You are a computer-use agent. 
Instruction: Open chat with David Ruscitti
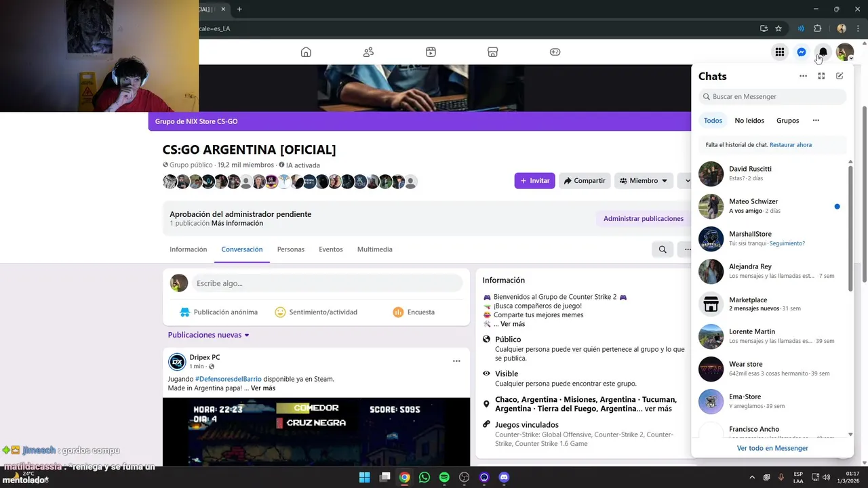(x=772, y=174)
